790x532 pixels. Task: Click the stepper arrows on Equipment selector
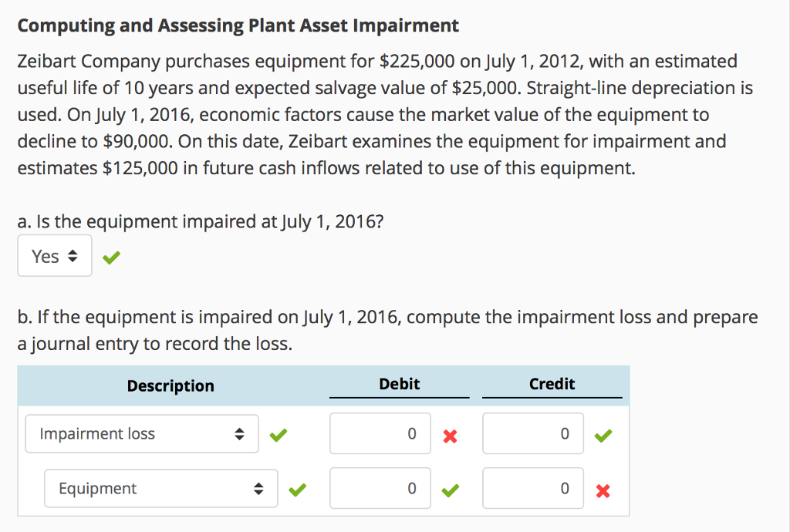tap(258, 488)
